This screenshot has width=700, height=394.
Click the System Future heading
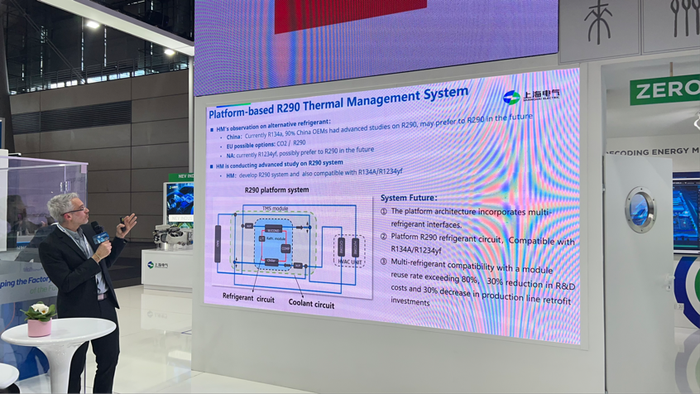tap(409, 197)
